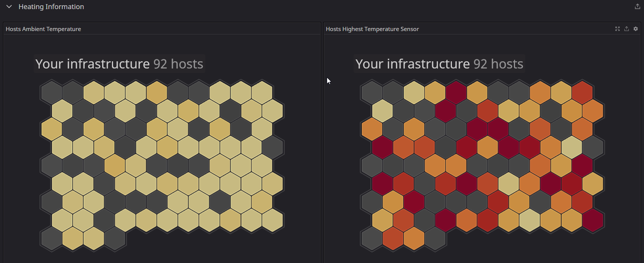Select bottom-left gray hexagon in Ambient Temperature map
The image size is (644, 263).
coord(51,238)
